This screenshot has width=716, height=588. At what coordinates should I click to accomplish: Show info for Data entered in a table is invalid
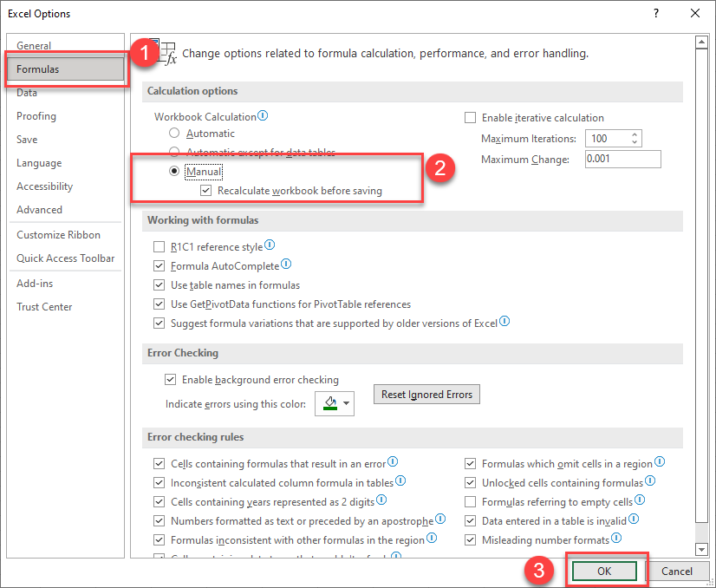coord(634,519)
